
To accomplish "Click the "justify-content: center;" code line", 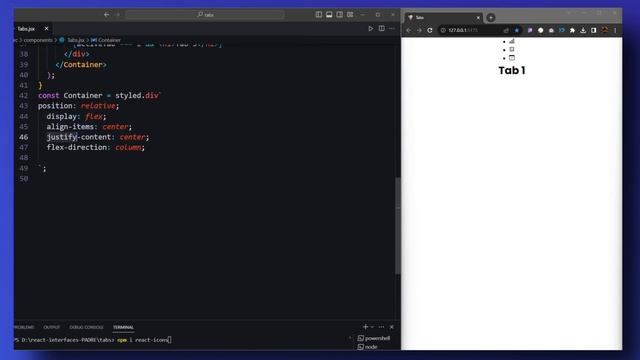I will click(x=98, y=137).
